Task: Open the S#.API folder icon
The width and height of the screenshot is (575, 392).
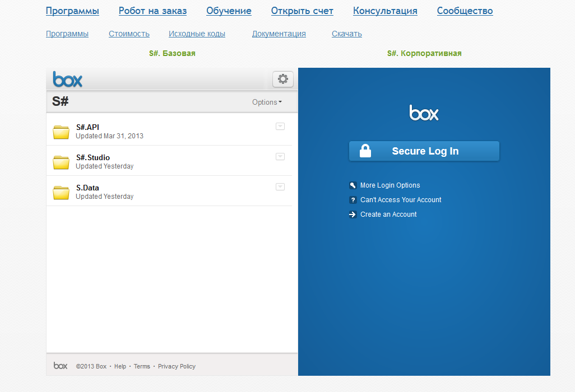Action: click(61, 132)
